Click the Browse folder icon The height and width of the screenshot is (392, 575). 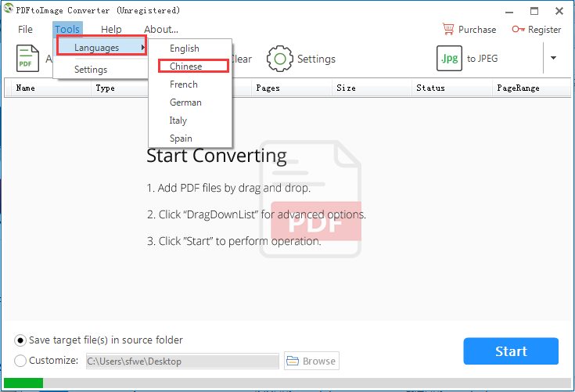[x=293, y=361]
